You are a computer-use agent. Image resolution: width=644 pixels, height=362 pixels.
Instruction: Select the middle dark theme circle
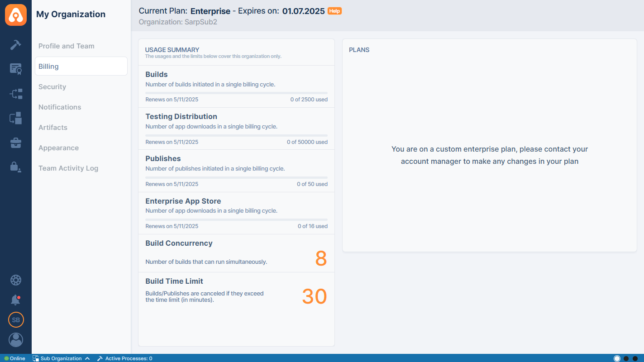click(626, 358)
